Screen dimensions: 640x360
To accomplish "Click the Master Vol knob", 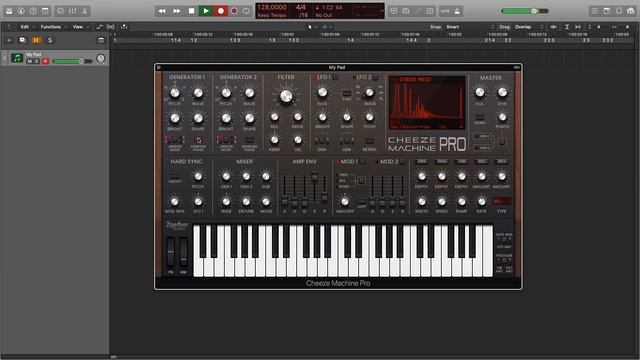I will (480, 93).
